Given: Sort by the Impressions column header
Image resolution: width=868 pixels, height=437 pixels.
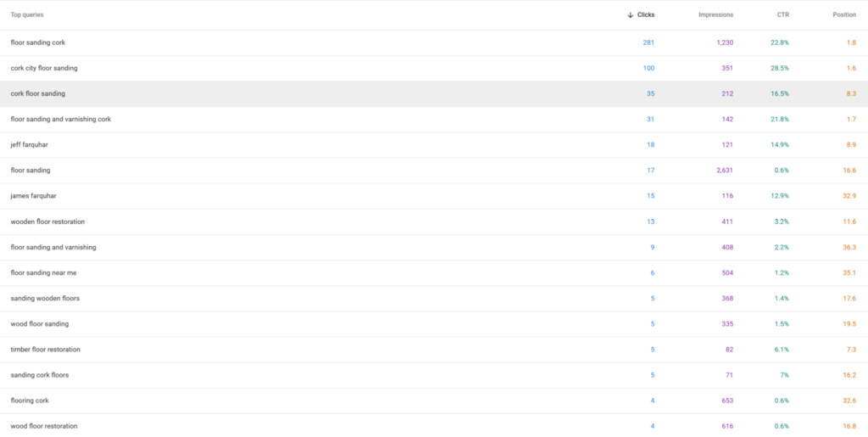Looking at the screenshot, I should [x=715, y=15].
